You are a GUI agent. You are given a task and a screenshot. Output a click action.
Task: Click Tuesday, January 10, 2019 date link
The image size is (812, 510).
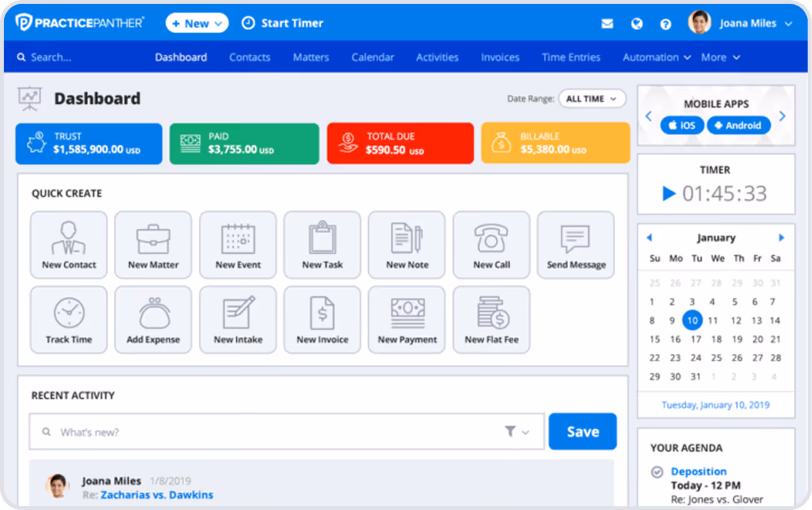tap(716, 405)
